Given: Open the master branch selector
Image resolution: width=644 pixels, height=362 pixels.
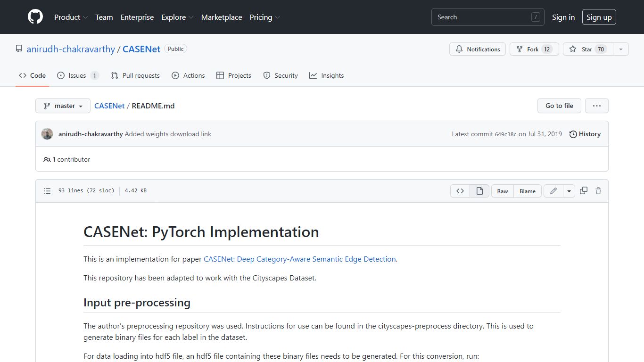Looking at the screenshot, I should point(63,106).
